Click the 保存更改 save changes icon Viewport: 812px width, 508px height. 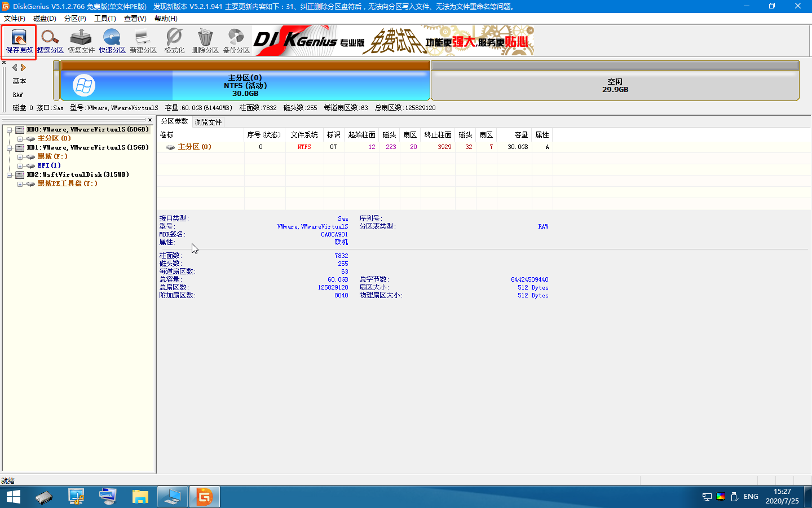point(19,41)
